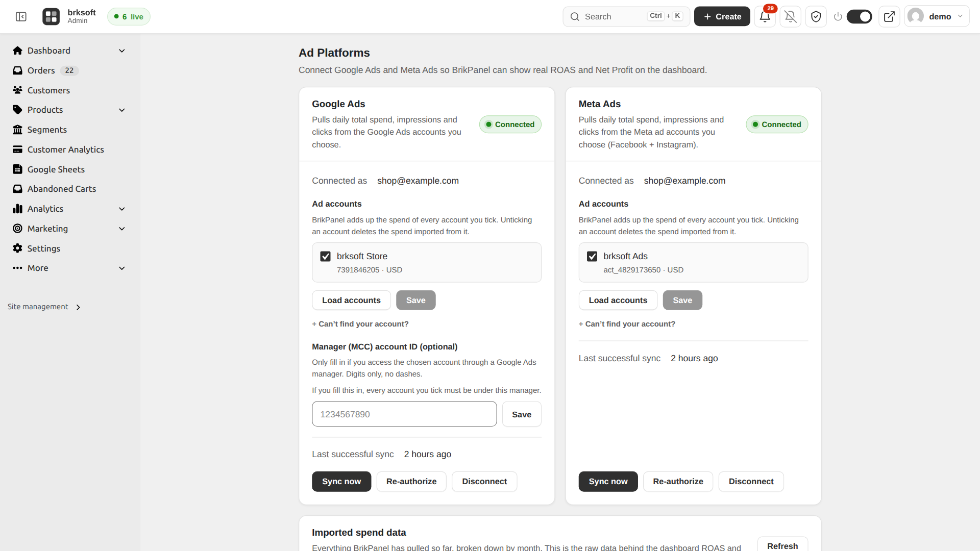Image resolution: width=980 pixels, height=551 pixels.
Task: Click the Analytics bar chart icon
Action: coord(17,209)
